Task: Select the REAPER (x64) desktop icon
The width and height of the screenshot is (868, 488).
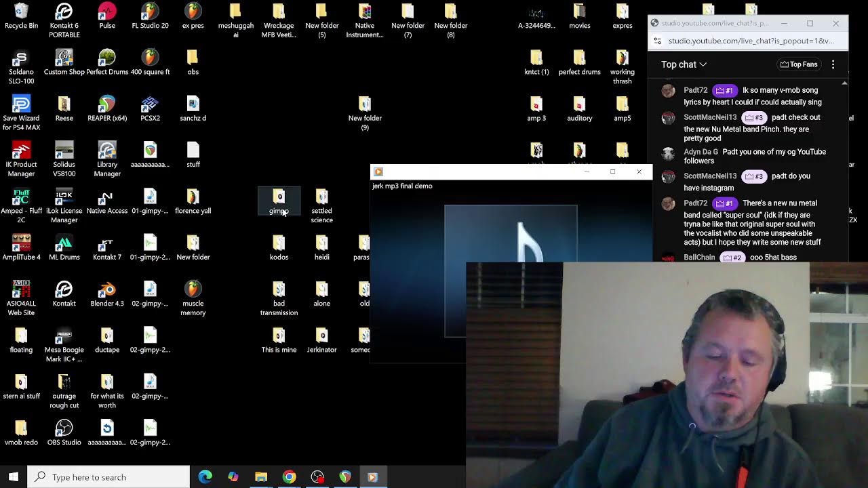Action: tap(107, 105)
